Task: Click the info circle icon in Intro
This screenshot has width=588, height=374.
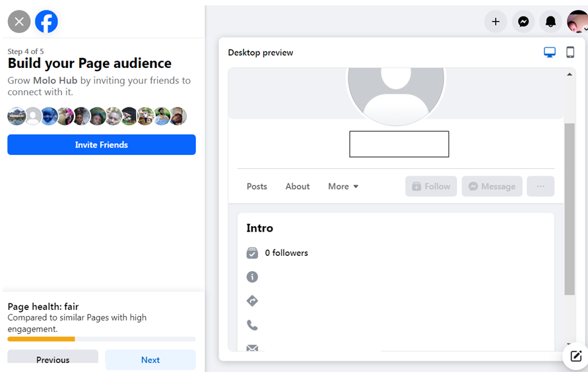Action: click(x=252, y=277)
